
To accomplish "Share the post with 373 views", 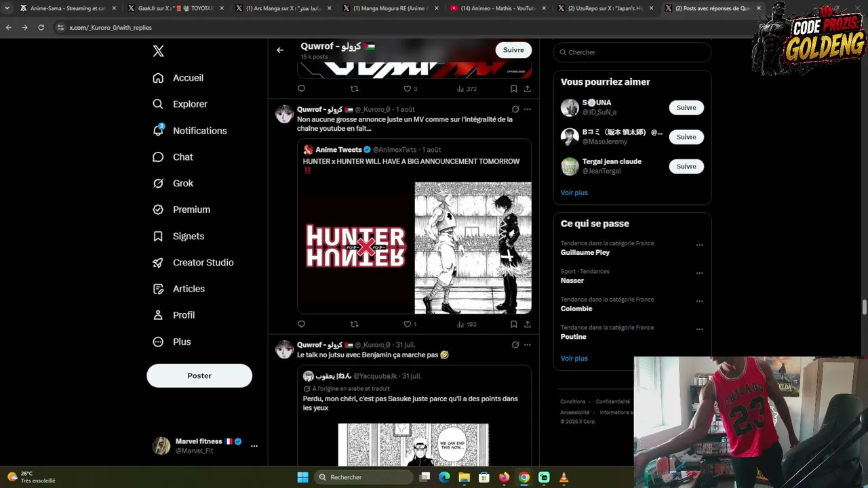I will click(x=527, y=89).
